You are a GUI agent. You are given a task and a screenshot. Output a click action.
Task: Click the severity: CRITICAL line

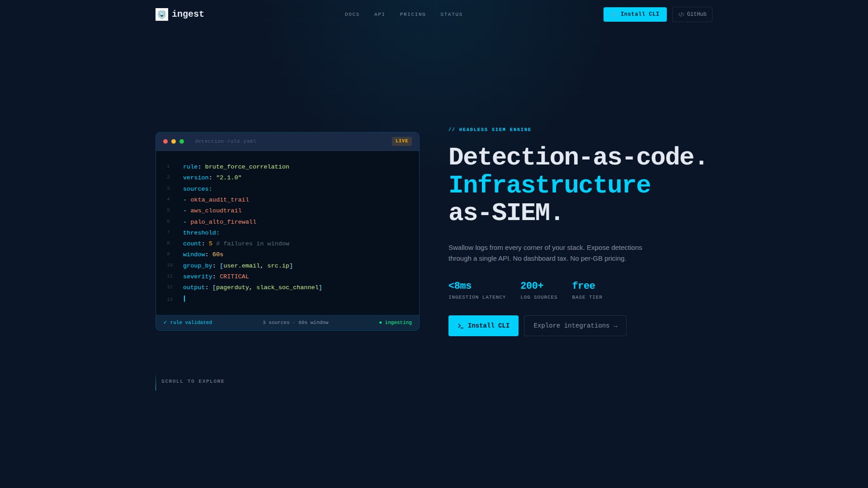pyautogui.click(x=216, y=277)
